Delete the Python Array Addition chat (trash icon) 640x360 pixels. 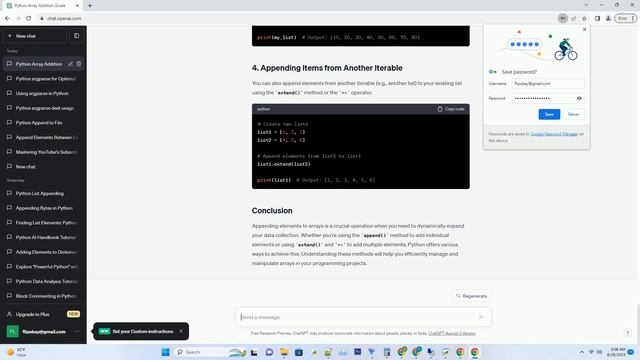[x=79, y=64]
